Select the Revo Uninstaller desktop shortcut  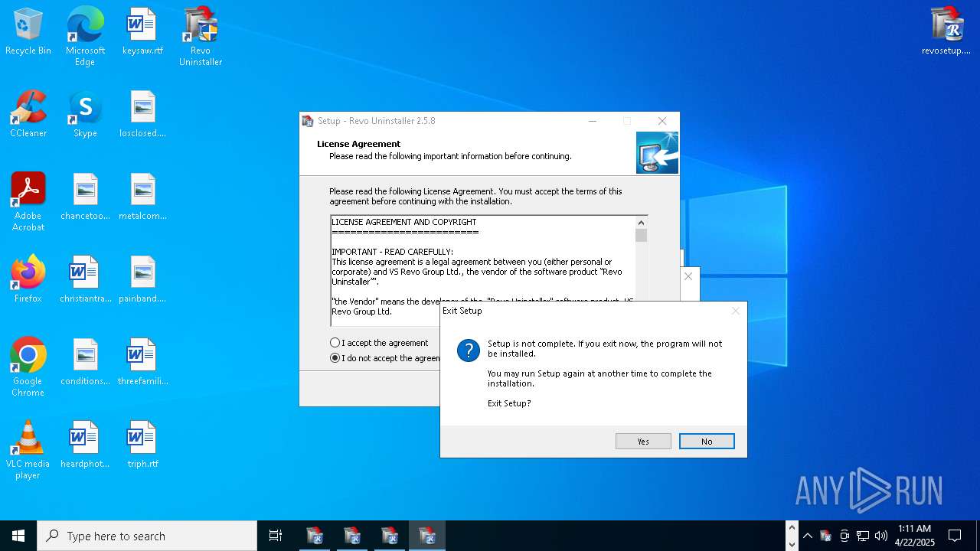[201, 37]
